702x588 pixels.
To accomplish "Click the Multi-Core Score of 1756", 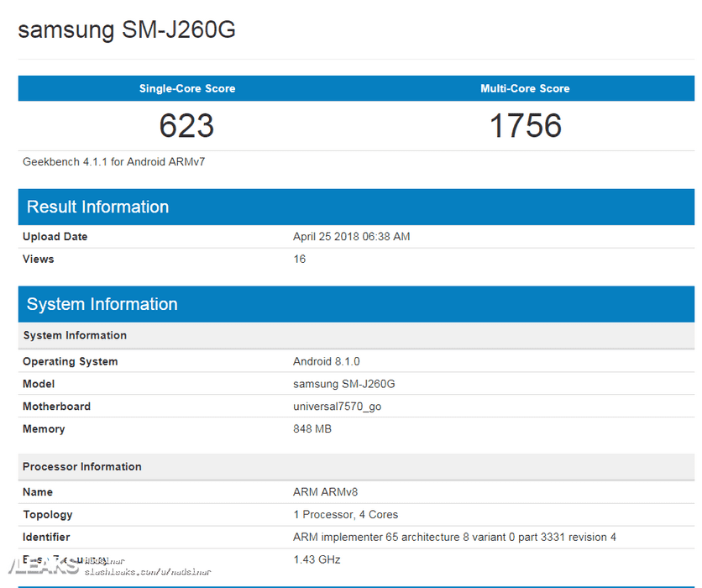I will 525,126.
